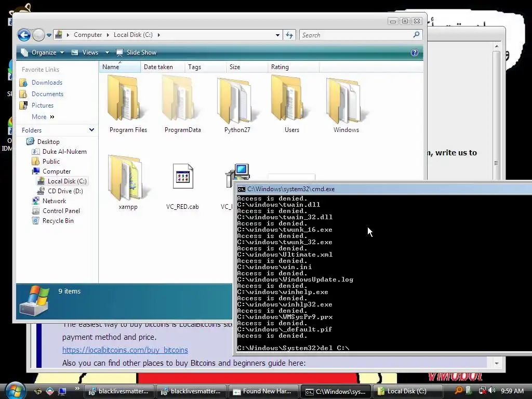Switch to C:\Windows\sys... cmd taskbar button
The height and width of the screenshot is (399, 532).
pyautogui.click(x=336, y=391)
